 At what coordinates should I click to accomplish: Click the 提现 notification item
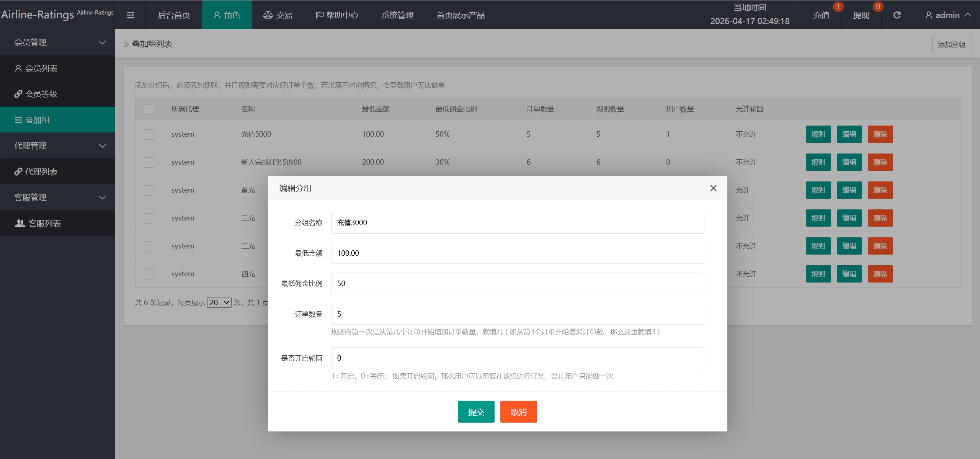tap(861, 15)
